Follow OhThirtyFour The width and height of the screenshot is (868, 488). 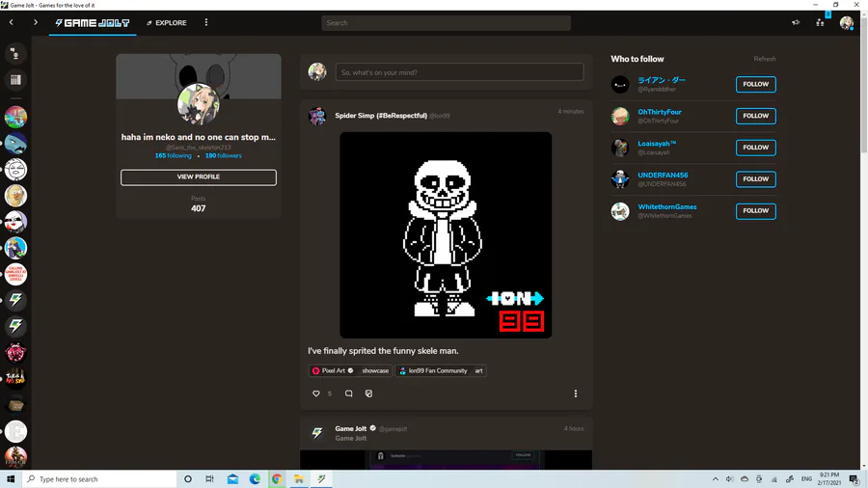(x=755, y=116)
